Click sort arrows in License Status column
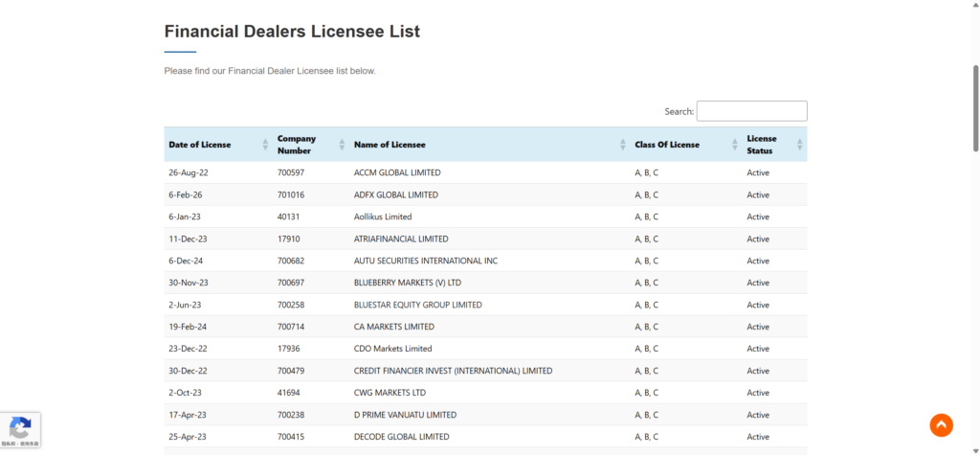980x455 pixels. click(800, 145)
